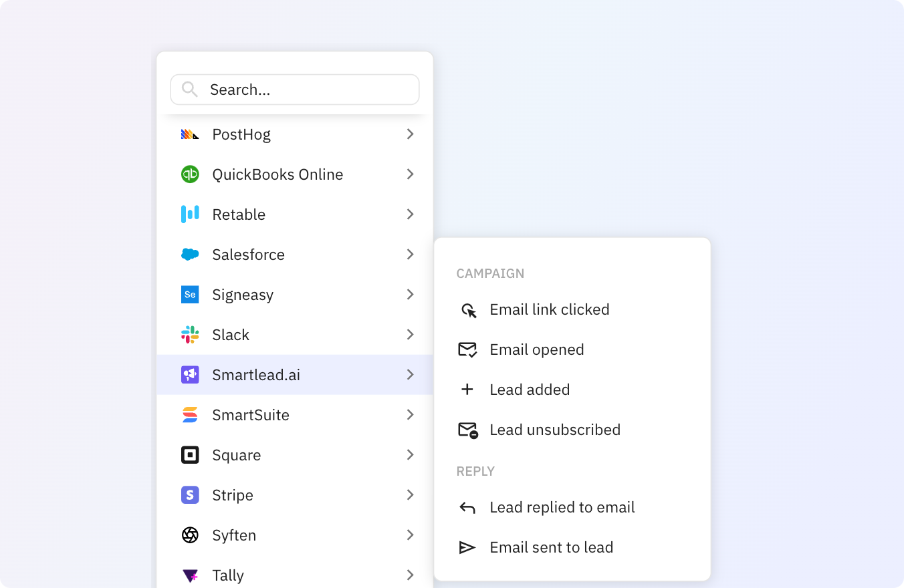Select the Retable label
The width and height of the screenshot is (904, 588).
point(239,214)
